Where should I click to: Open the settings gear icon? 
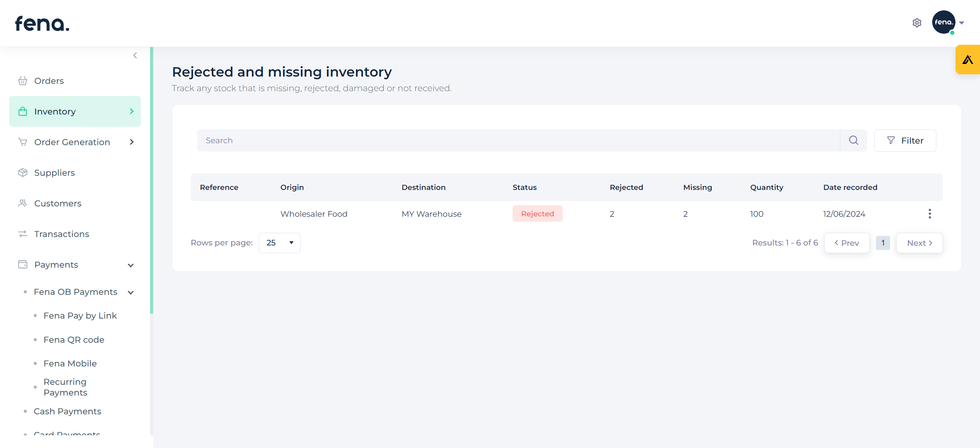pos(917,23)
